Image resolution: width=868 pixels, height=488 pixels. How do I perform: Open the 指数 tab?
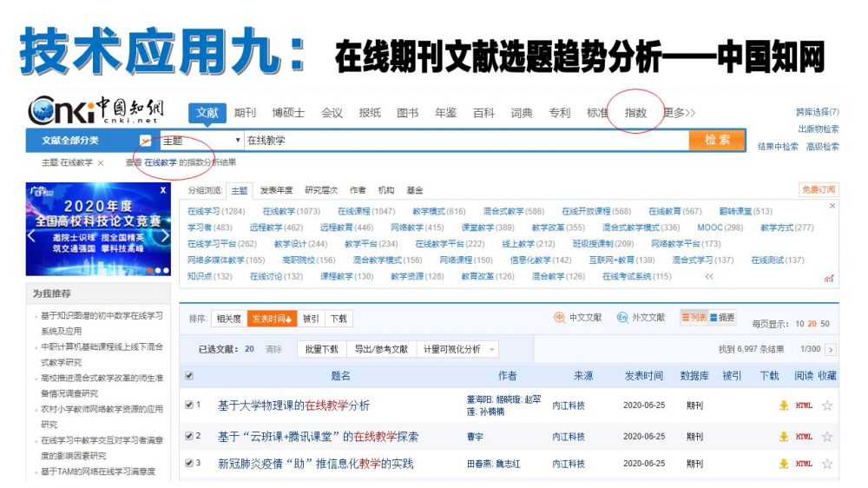(635, 113)
